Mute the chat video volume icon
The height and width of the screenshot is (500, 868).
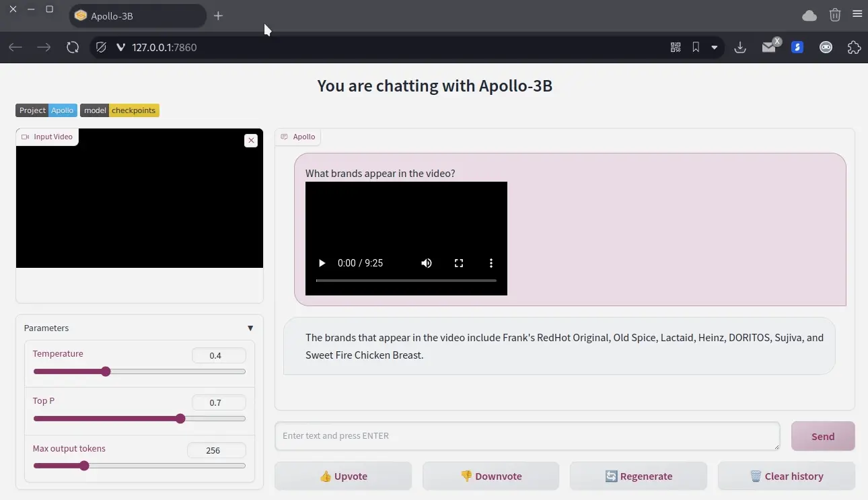(427, 263)
